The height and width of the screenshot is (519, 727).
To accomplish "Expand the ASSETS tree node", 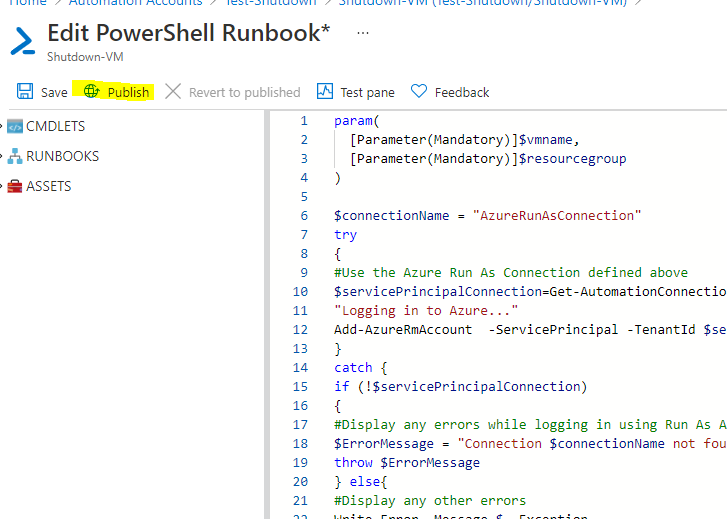I will coord(1,186).
